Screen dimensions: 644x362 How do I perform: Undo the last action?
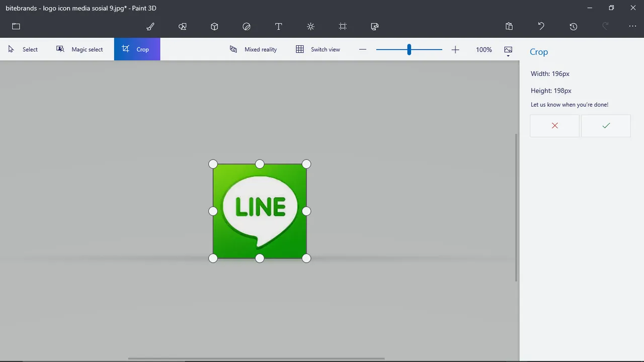point(541,26)
